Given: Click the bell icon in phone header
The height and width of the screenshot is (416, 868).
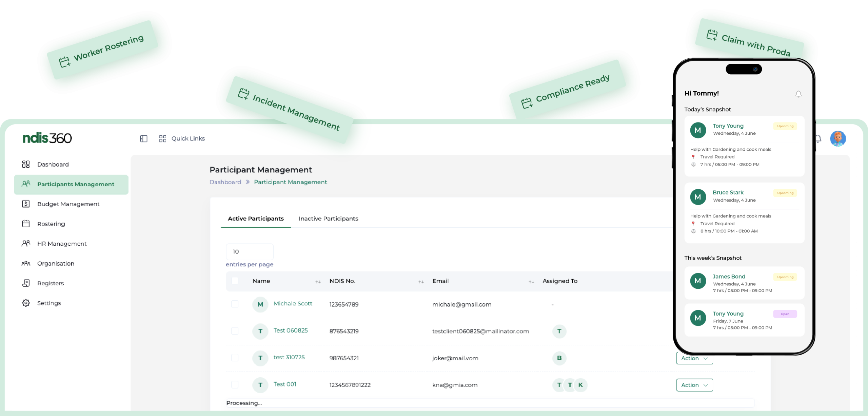Looking at the screenshot, I should pos(798,94).
